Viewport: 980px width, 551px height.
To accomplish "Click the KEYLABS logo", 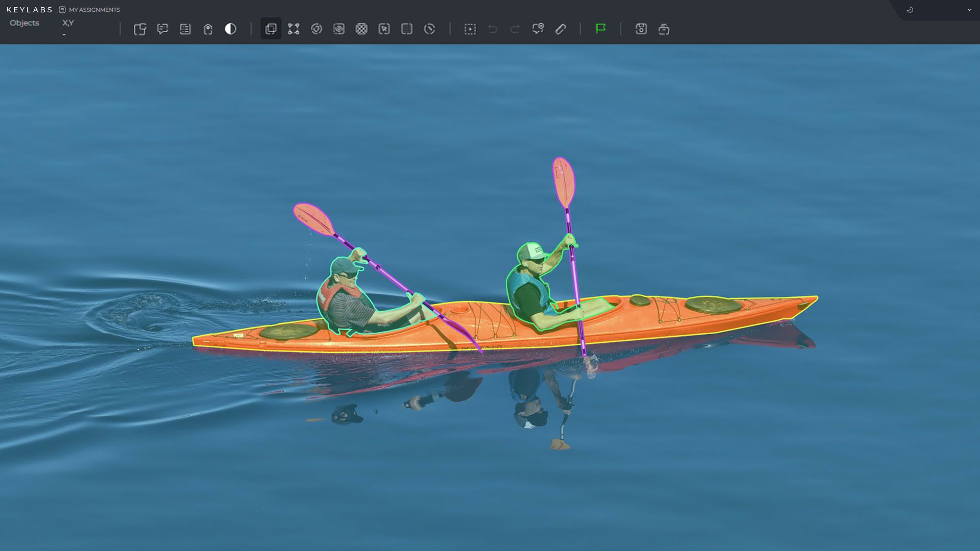I will [31, 9].
